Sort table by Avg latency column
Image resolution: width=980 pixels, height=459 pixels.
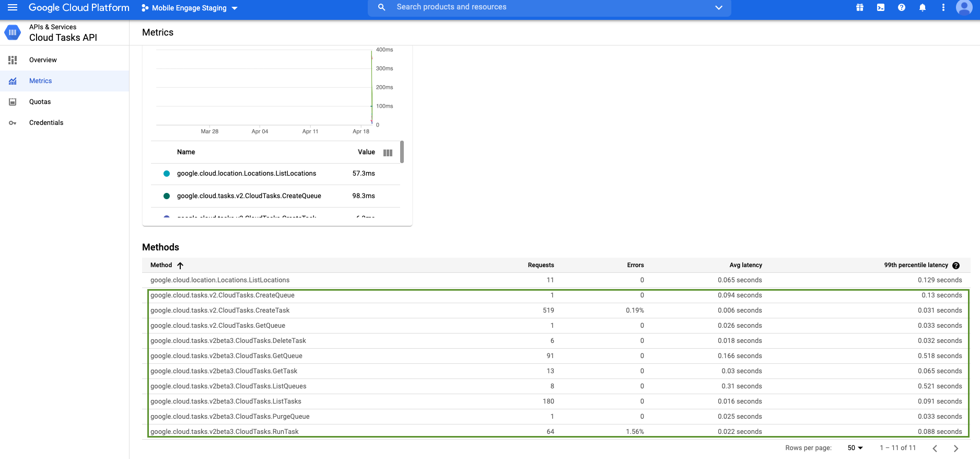tap(745, 265)
